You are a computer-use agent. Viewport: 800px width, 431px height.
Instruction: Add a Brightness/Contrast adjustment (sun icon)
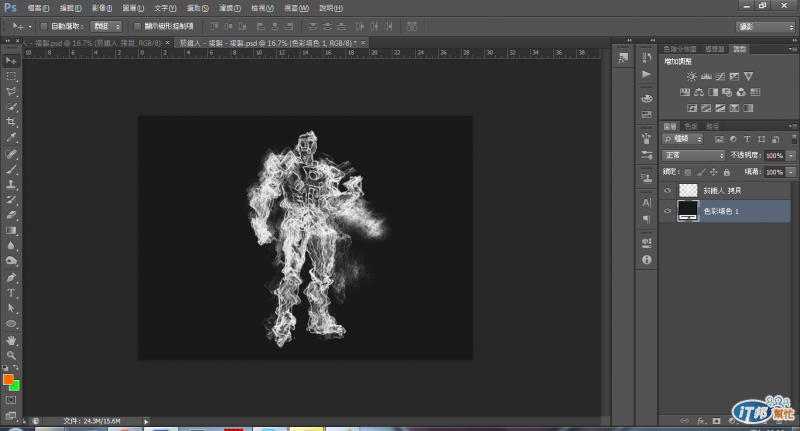click(691, 76)
